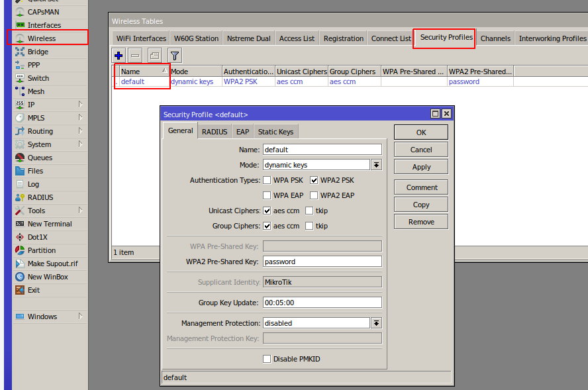This screenshot has width=588, height=390.
Task: Switch to the Registration tab
Action: [x=343, y=38]
